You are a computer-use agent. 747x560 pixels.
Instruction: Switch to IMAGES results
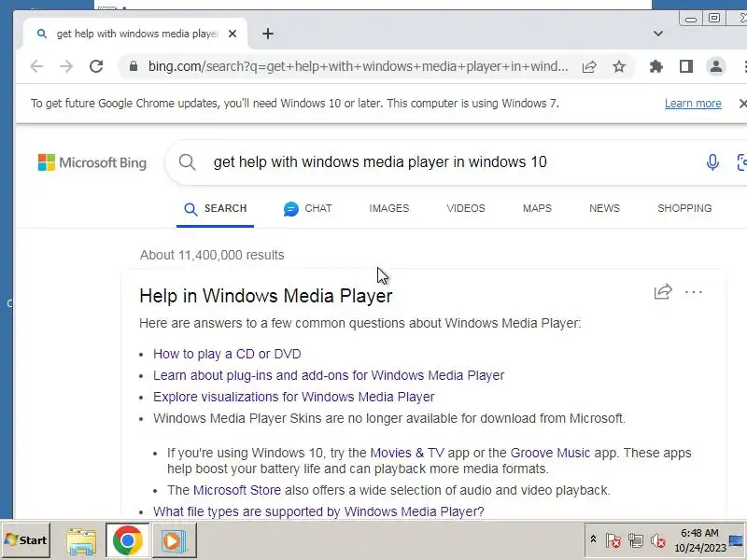pos(388,208)
